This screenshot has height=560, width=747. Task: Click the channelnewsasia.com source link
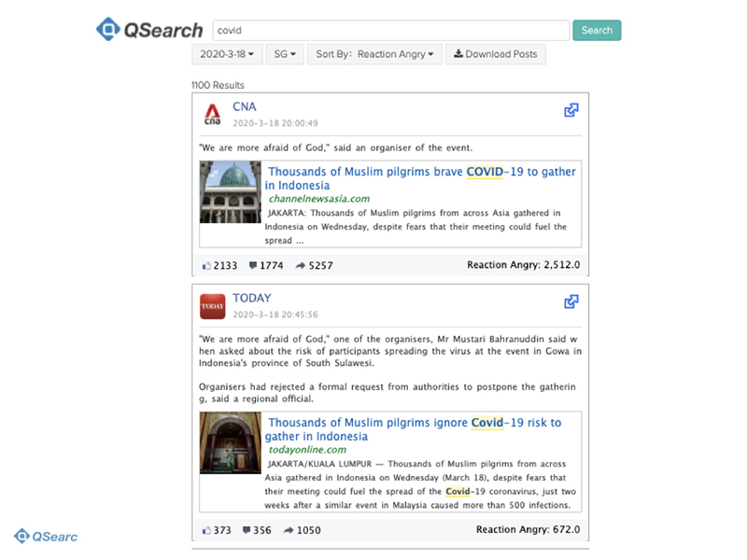point(318,199)
